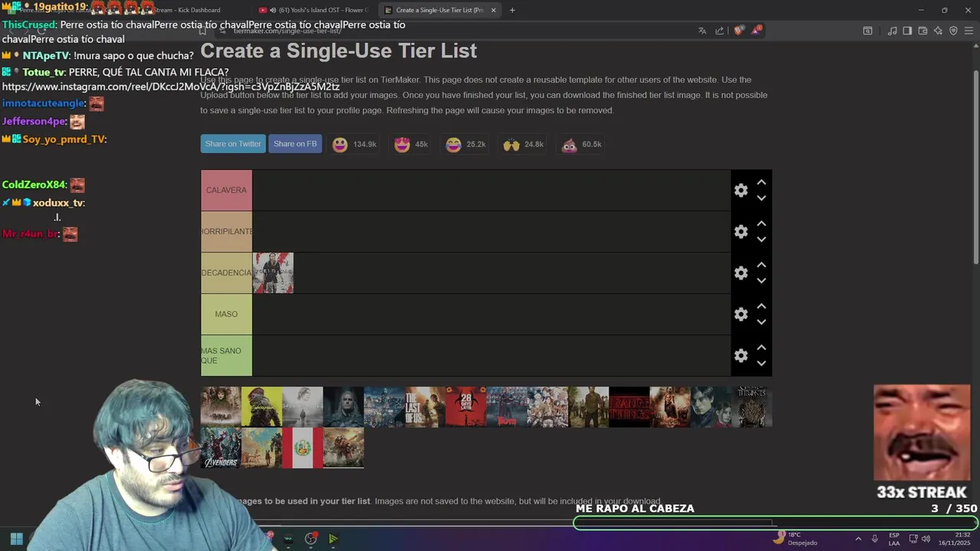Open Brave Shields lion icon

738,31
